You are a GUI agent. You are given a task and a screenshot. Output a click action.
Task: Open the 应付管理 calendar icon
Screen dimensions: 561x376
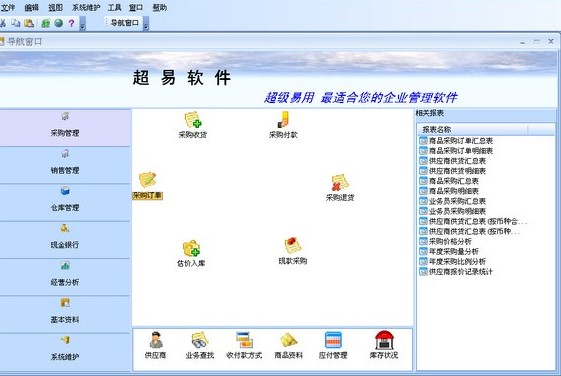point(333,345)
